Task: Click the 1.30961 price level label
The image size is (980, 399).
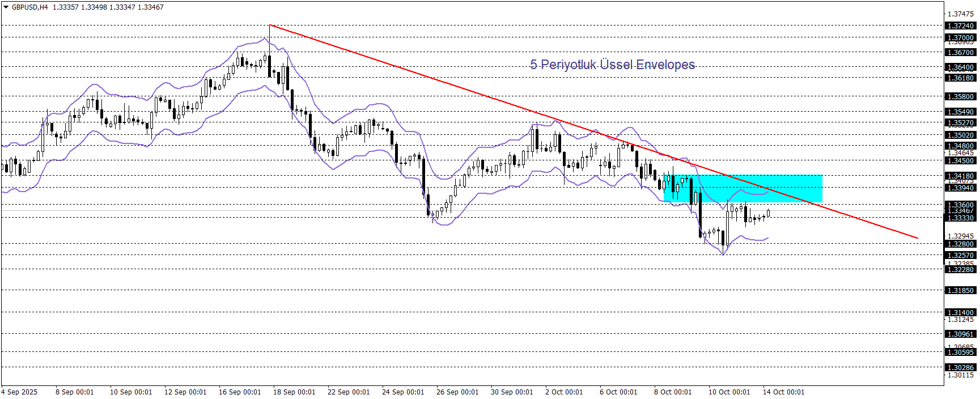Action: 960,334
